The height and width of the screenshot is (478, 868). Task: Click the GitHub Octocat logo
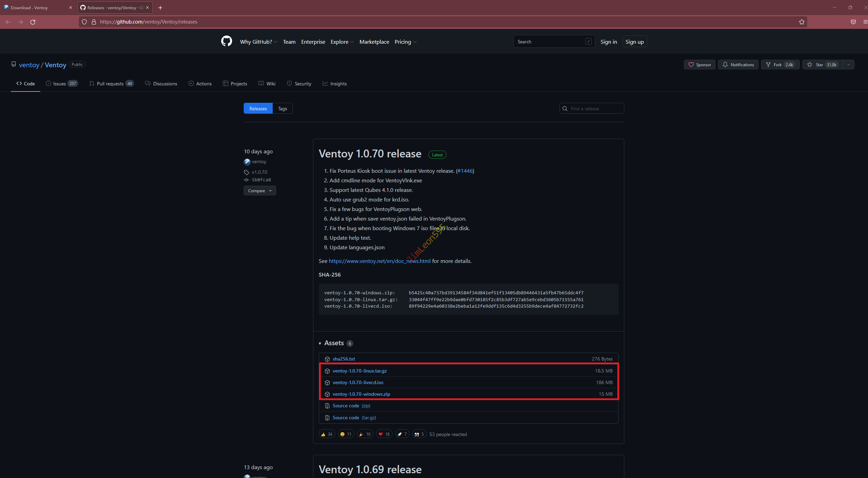pos(226,41)
